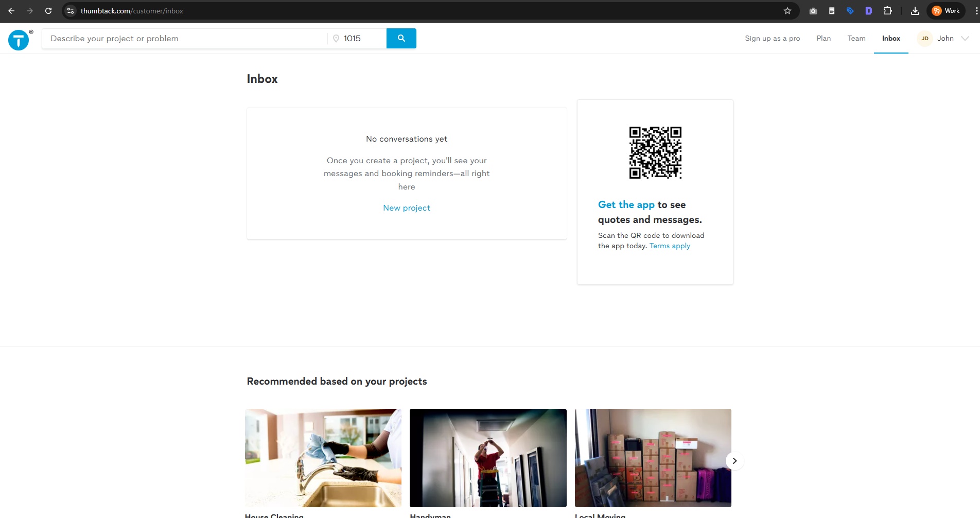Click the next arrow on recommendations carousel
This screenshot has width=980, height=518.
734,461
